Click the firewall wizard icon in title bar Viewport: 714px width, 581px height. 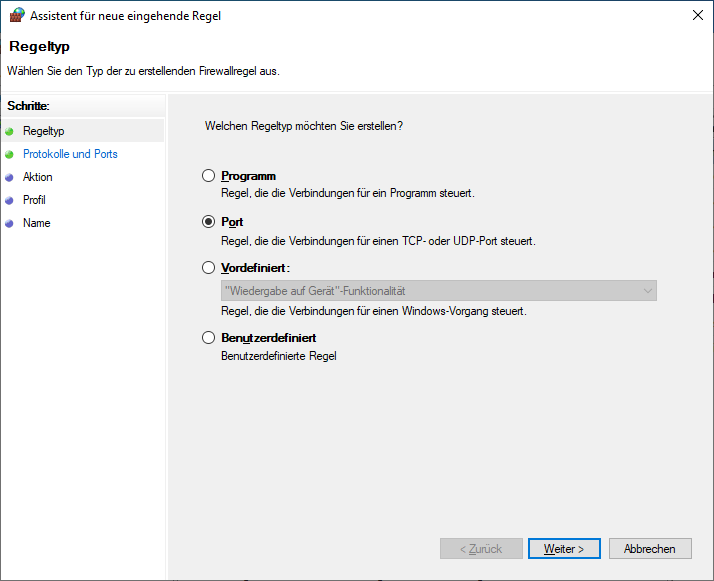[x=15, y=15]
